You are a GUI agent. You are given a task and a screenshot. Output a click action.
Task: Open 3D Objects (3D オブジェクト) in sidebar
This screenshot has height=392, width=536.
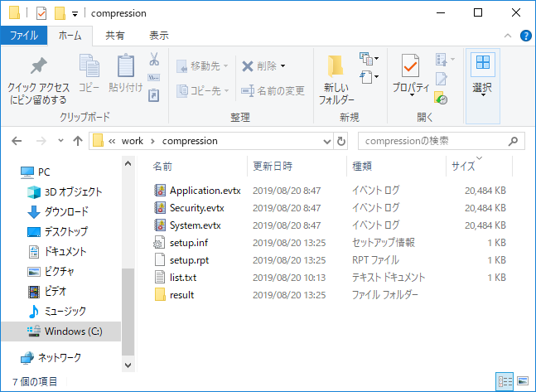click(x=65, y=192)
